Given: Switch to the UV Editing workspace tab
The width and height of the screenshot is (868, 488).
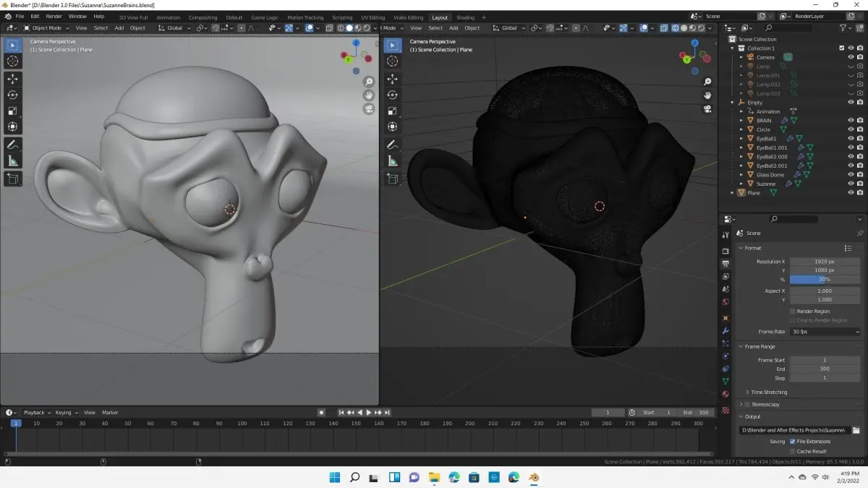Looking at the screenshot, I should [x=373, y=17].
